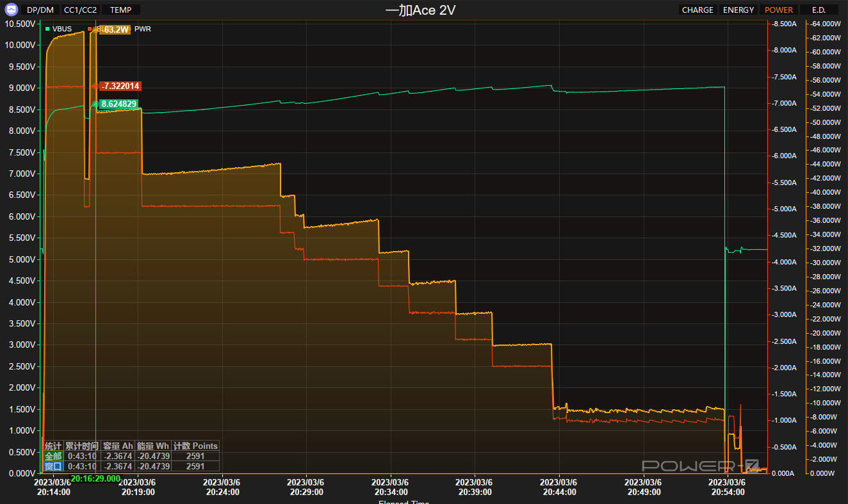Image resolution: width=848 pixels, height=504 pixels.
Task: Click the purple chart monitor icon
Action: 10,10
